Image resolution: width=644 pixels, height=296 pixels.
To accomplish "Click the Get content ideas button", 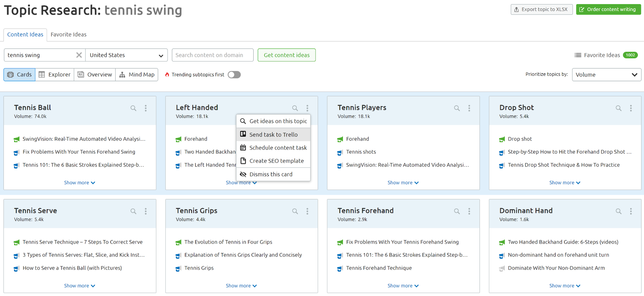I will click(x=286, y=55).
